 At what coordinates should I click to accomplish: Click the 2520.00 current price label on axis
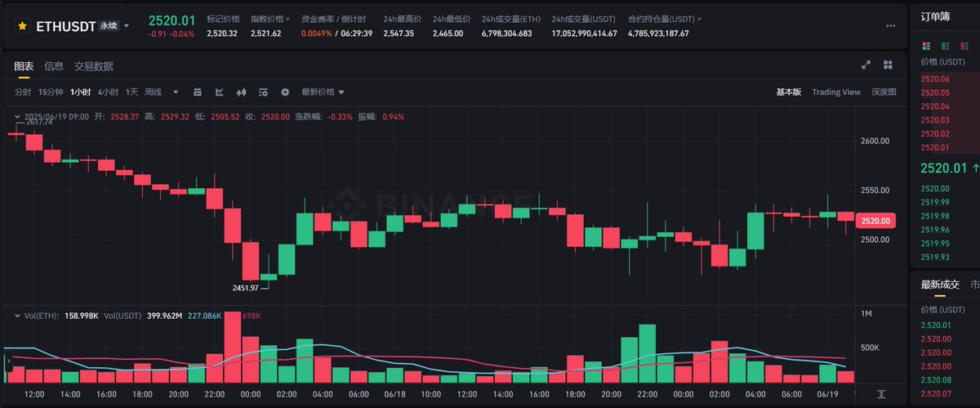875,220
